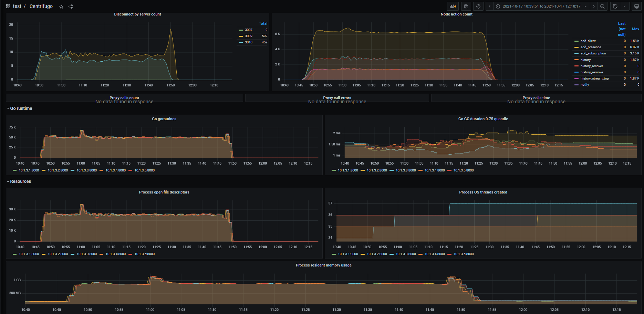Image resolution: width=644 pixels, height=314 pixels.
Task: Star the Centrifugo dashboard
Action: [x=61, y=7]
